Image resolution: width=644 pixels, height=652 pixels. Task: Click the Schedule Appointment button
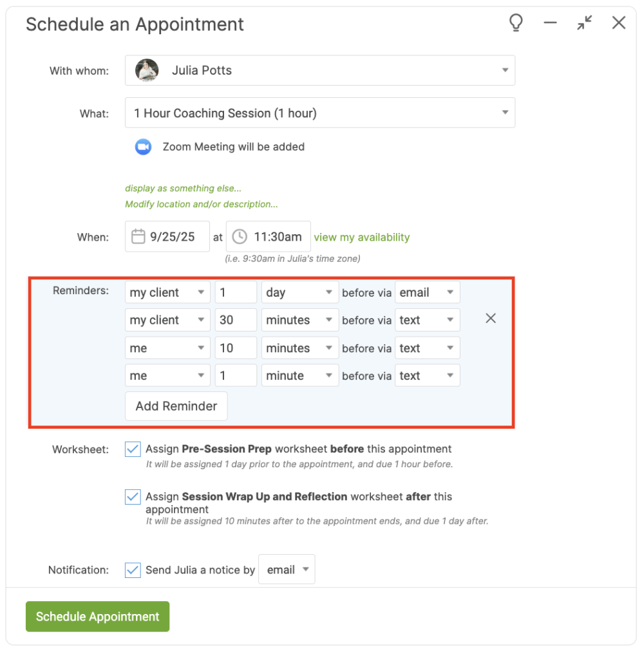pos(97,617)
